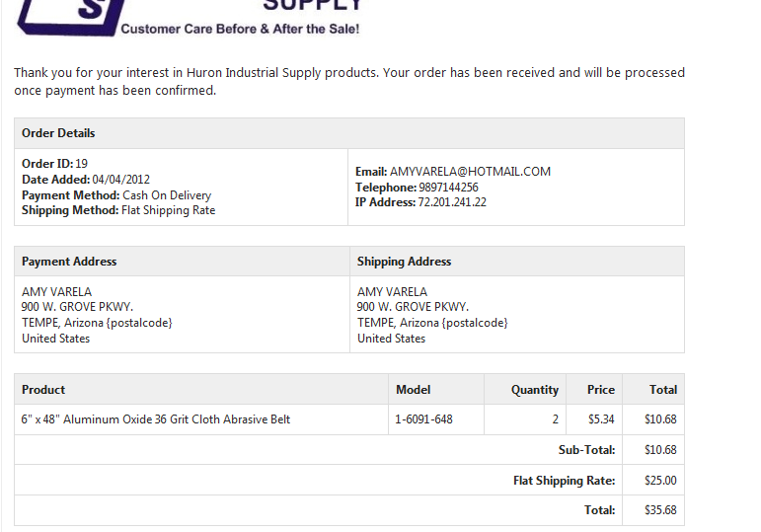
Task: Click the Sub-Total amount $10.68
Action: [x=660, y=449]
